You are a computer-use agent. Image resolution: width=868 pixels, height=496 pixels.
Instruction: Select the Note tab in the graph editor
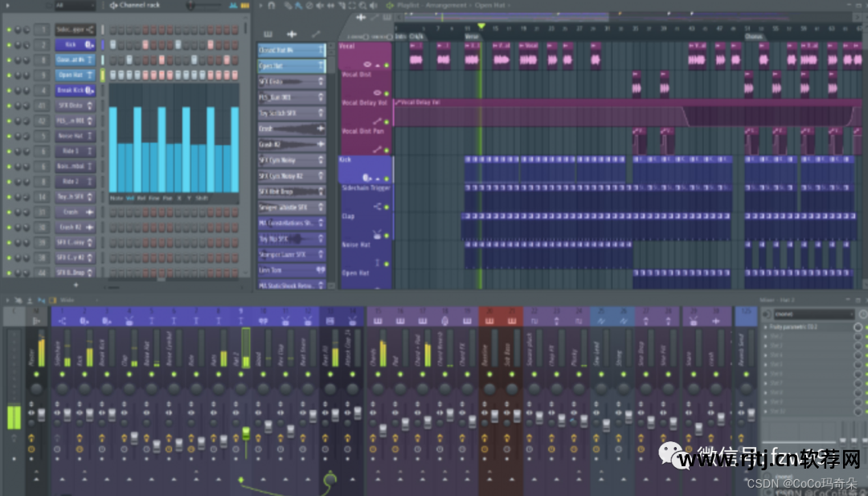point(117,198)
